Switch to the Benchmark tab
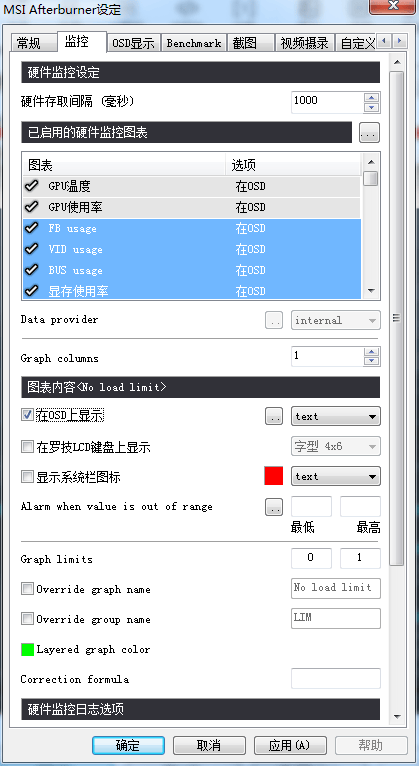The width and height of the screenshot is (419, 766). click(194, 43)
